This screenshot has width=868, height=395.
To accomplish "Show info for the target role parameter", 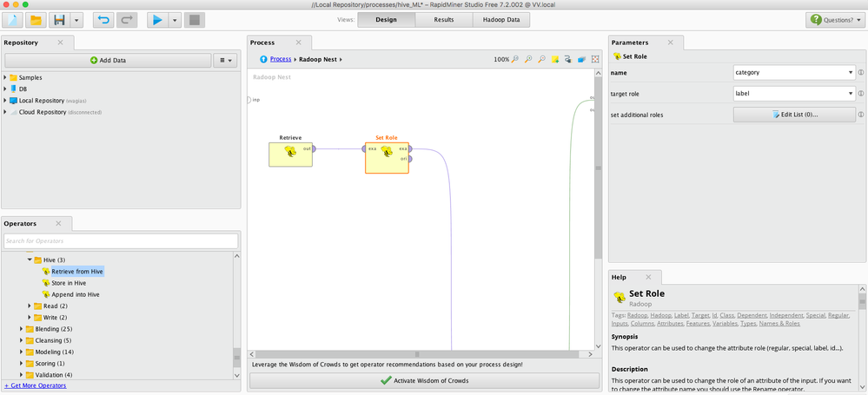I will 861,94.
